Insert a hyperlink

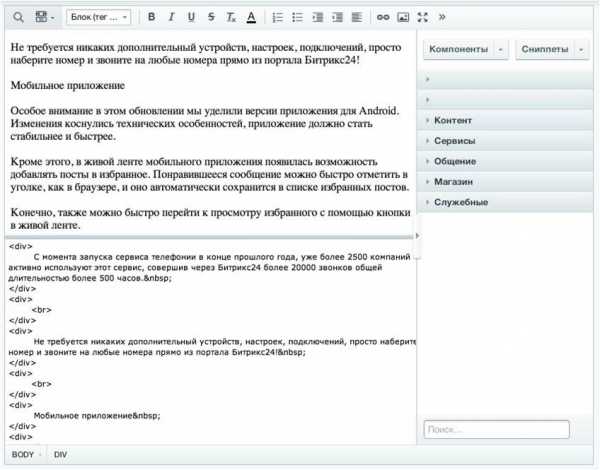pos(383,17)
